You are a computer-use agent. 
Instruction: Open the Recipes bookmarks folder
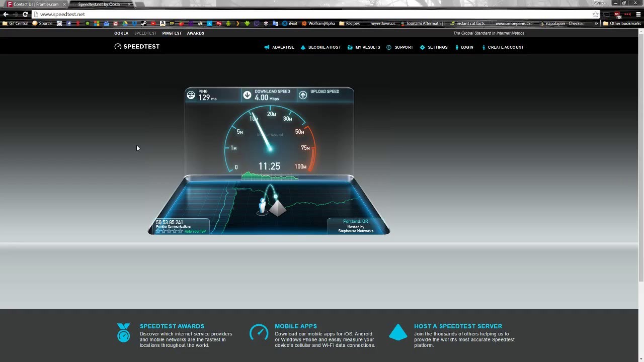(350, 23)
